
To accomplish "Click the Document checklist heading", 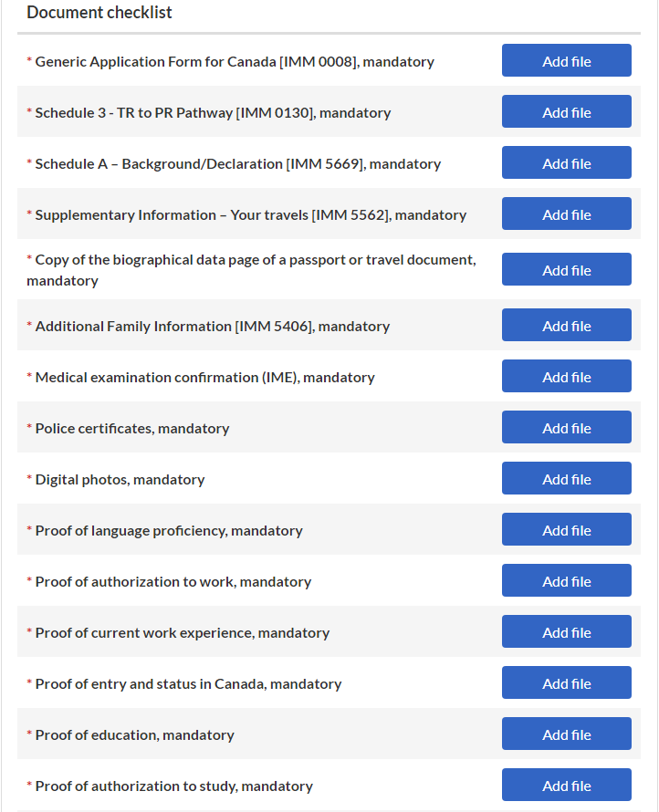I will point(99,13).
